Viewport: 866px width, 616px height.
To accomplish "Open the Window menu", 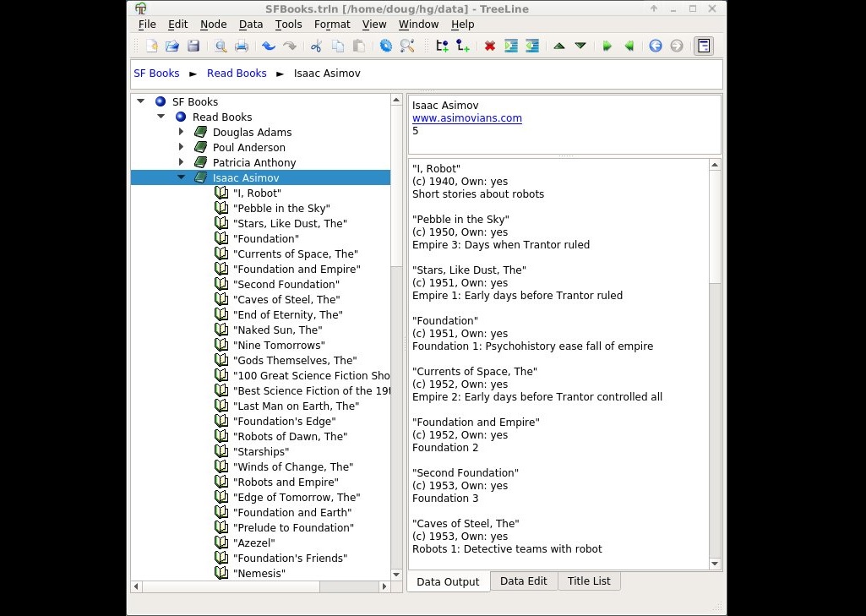I will pyautogui.click(x=419, y=25).
